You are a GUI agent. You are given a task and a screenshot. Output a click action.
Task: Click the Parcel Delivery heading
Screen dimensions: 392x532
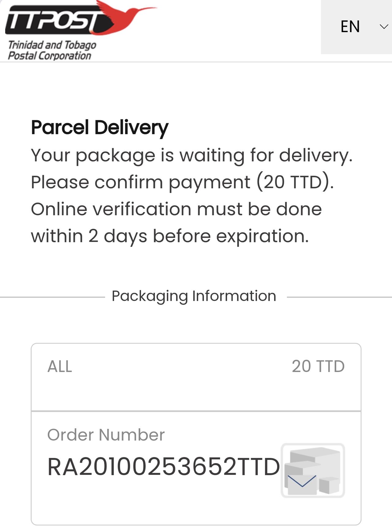coord(100,127)
